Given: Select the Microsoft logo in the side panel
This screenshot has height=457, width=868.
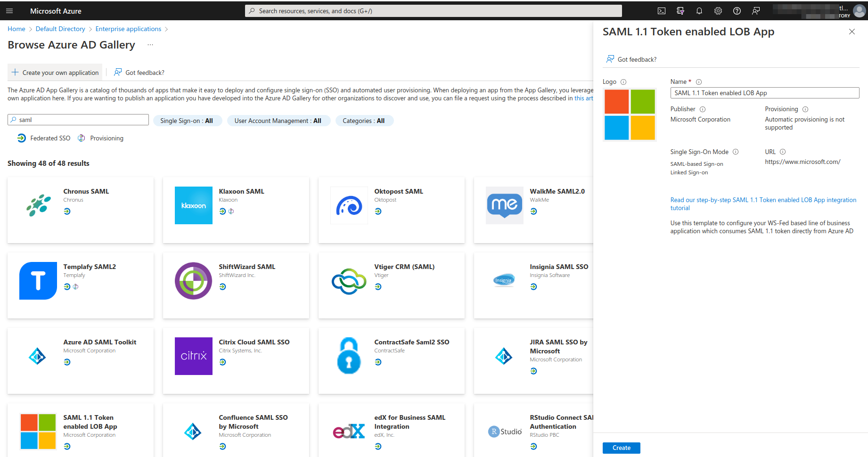Looking at the screenshot, I should (x=630, y=114).
